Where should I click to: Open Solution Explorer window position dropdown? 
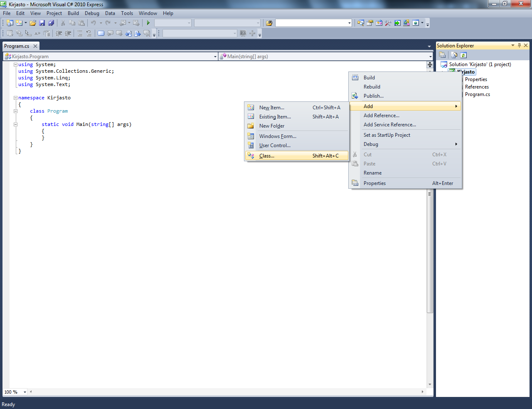512,45
